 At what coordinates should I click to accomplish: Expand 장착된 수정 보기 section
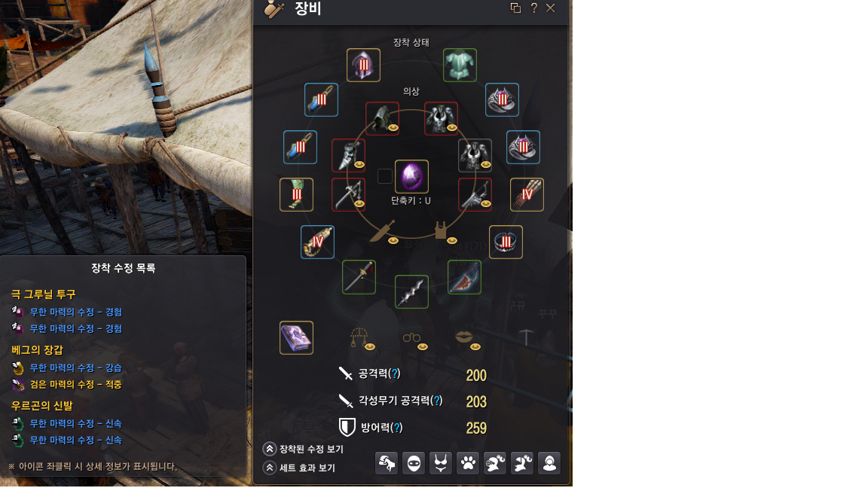coord(304,449)
